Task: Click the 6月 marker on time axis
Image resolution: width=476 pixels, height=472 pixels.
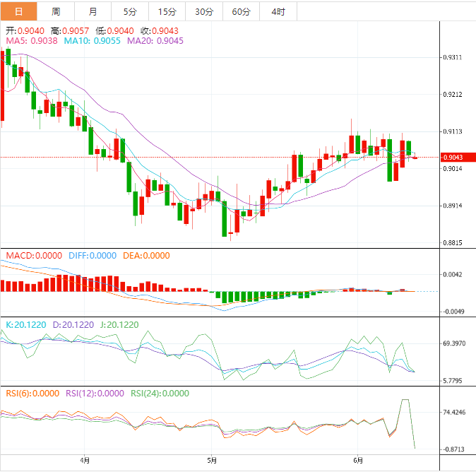Action: [x=358, y=461]
